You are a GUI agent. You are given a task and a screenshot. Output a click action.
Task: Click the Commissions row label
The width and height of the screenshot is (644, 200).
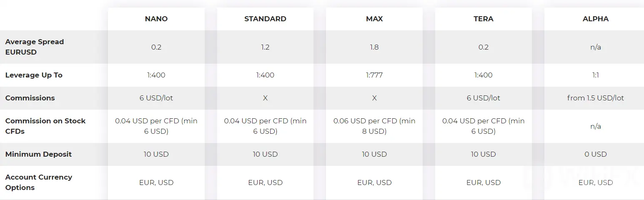pos(30,98)
